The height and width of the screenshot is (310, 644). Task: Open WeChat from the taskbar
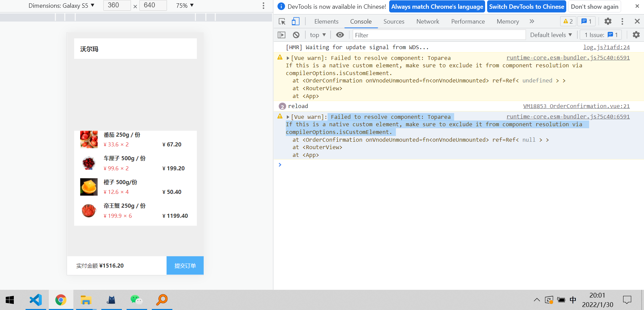tap(136, 300)
